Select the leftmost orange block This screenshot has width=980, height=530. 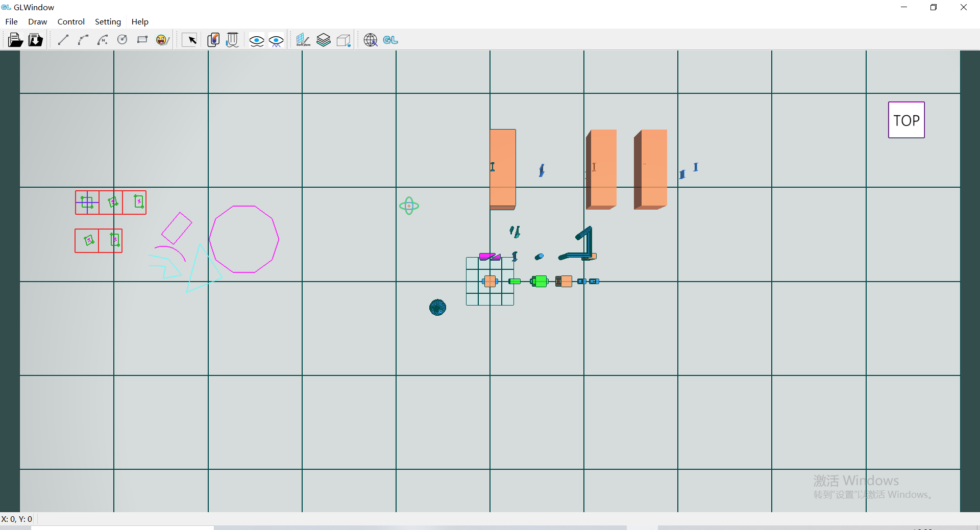point(503,169)
